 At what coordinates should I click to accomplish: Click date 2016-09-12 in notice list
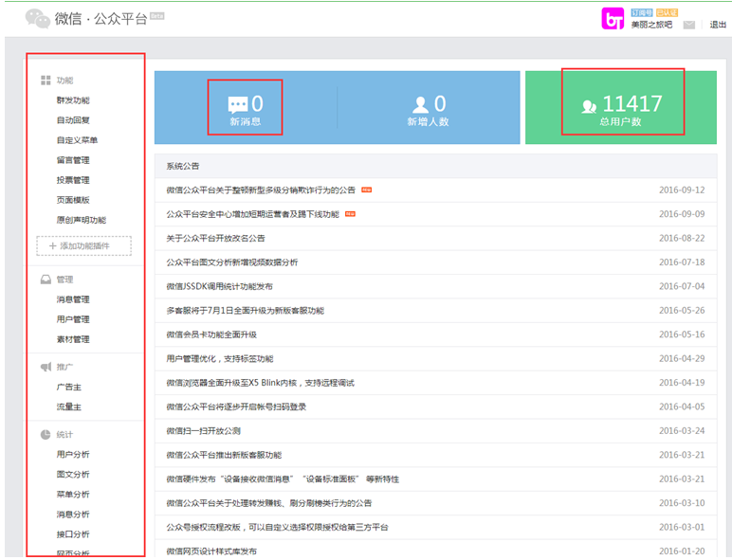tap(682, 190)
